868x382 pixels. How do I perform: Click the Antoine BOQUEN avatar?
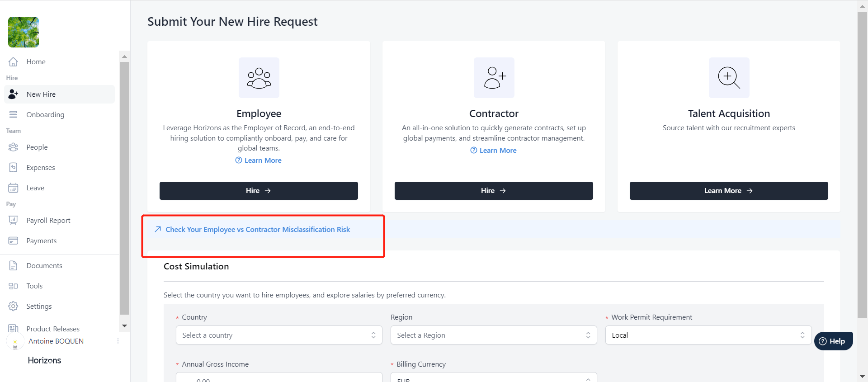pyautogui.click(x=15, y=342)
